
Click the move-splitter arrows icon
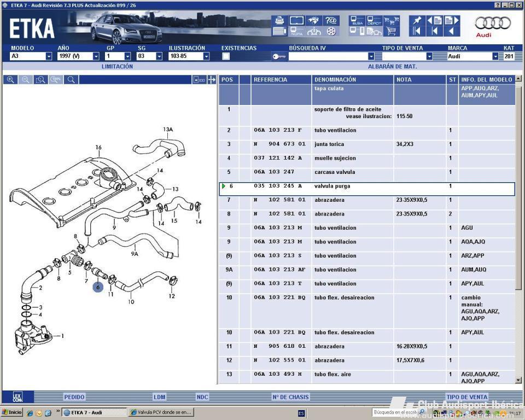click(212, 79)
